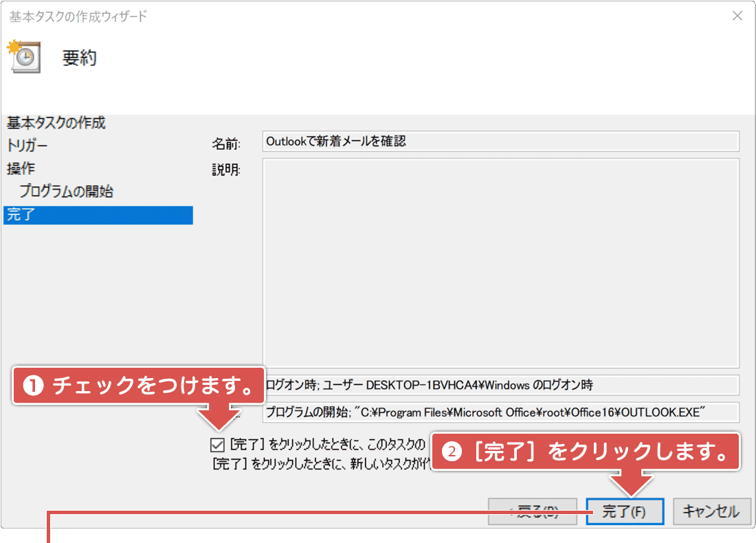Click the task name input field
Image resolution: width=756 pixels, height=543 pixels.
click(x=500, y=141)
